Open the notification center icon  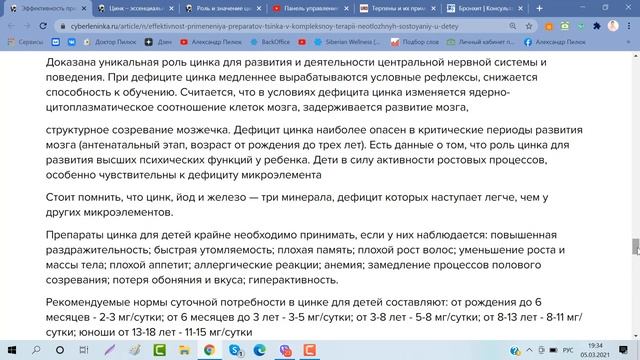tap(623, 350)
